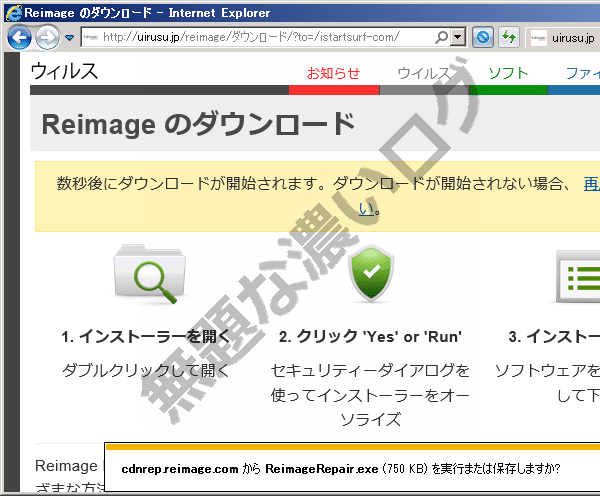This screenshot has width=600, height=496.
Task: Click the search magnifier in address bar
Action: pos(442,37)
